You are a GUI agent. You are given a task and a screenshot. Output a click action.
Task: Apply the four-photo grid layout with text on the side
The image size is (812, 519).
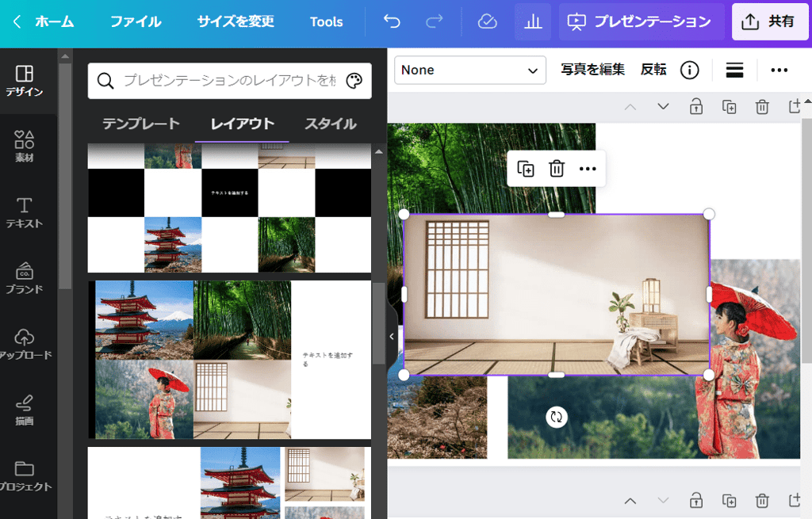point(229,360)
